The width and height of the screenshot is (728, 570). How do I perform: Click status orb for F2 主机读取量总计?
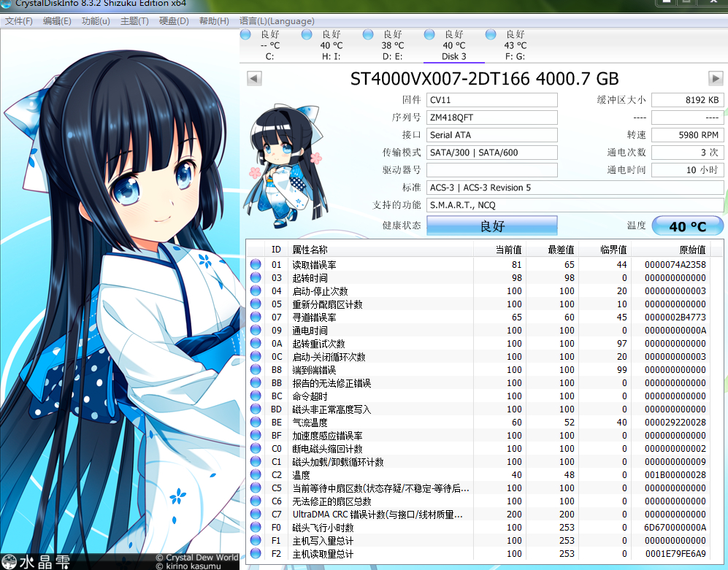tap(256, 553)
